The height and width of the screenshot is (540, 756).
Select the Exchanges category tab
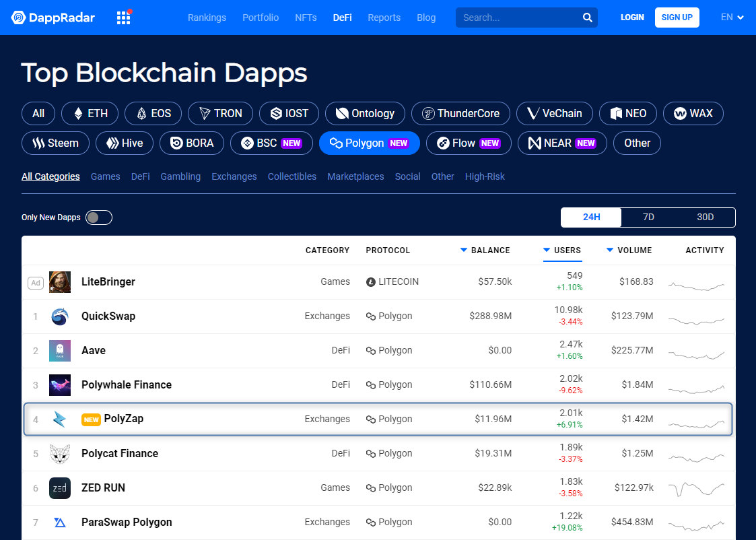pyautogui.click(x=234, y=176)
